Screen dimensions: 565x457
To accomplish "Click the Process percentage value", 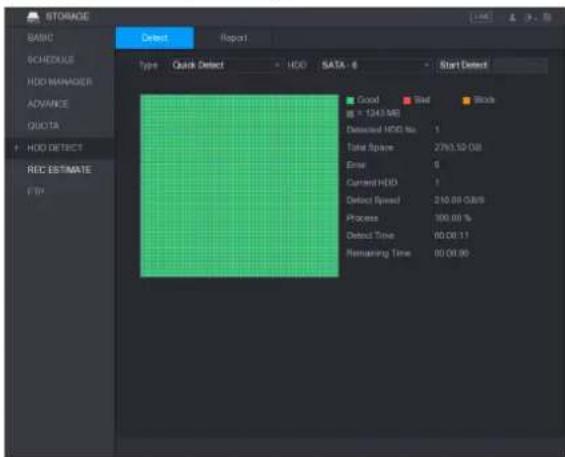I will (453, 218).
